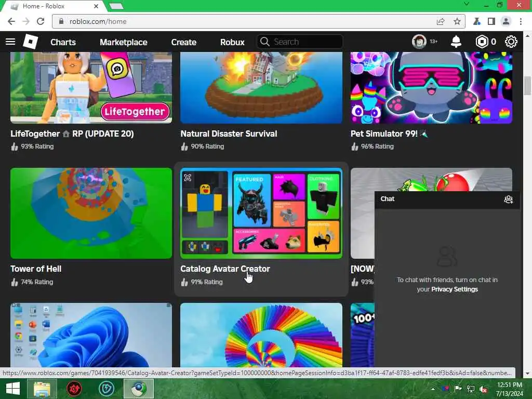This screenshot has width=532, height=399.
Task: Click the Tower of Hell thumbnail
Action: coord(91,213)
